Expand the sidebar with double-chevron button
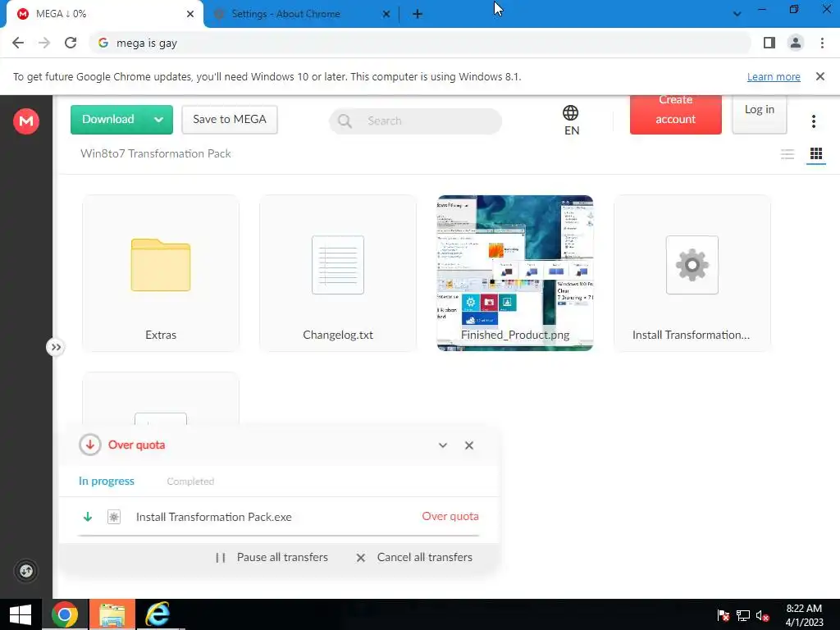 click(56, 347)
